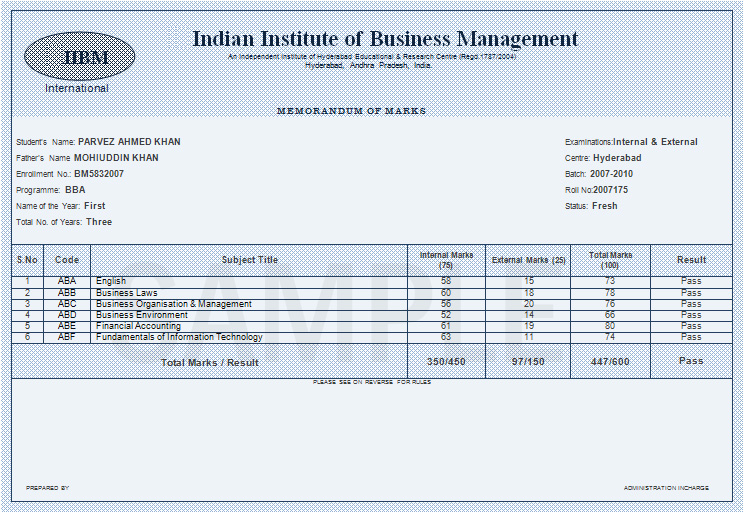Click the S.No column header
The width and height of the screenshot is (744, 513).
pyautogui.click(x=27, y=260)
